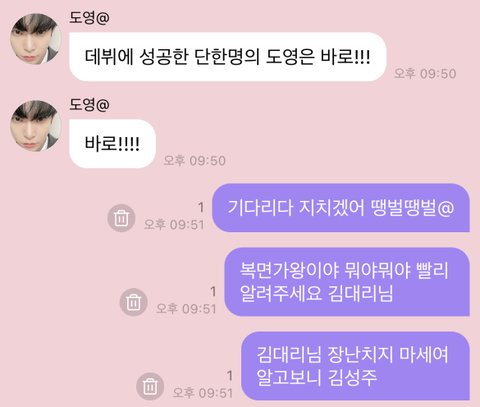
Task: Tap 오후 09:51 timestamp beside '기다리다 지치겠어' message
Action: 174,224
